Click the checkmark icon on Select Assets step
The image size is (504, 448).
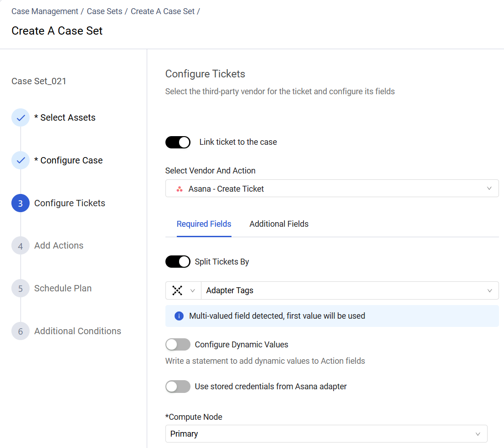coord(20,117)
